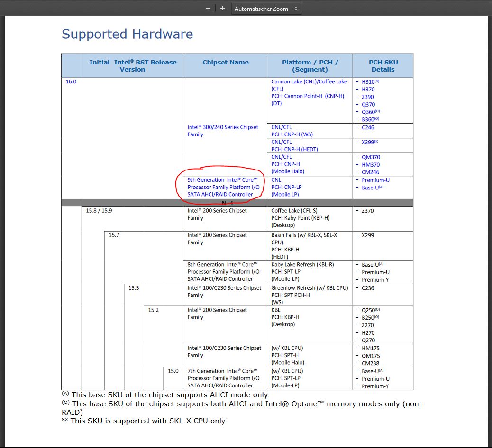Select the 16.0 version cell
492x448 pixels.
coord(71,81)
